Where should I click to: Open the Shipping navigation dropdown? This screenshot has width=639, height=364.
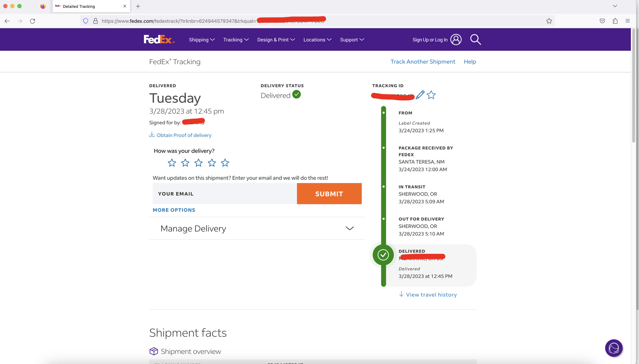coord(201,39)
